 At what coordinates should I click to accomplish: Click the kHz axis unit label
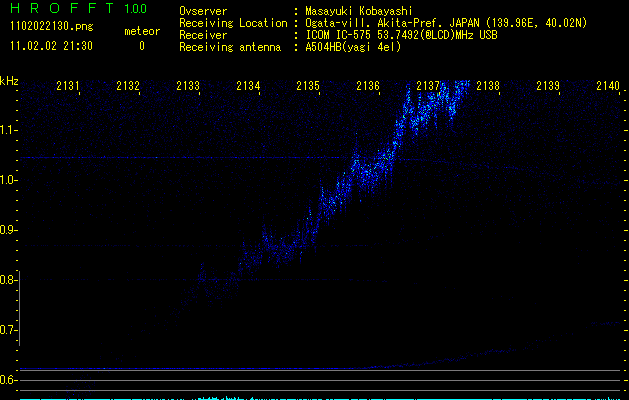click(x=9, y=81)
